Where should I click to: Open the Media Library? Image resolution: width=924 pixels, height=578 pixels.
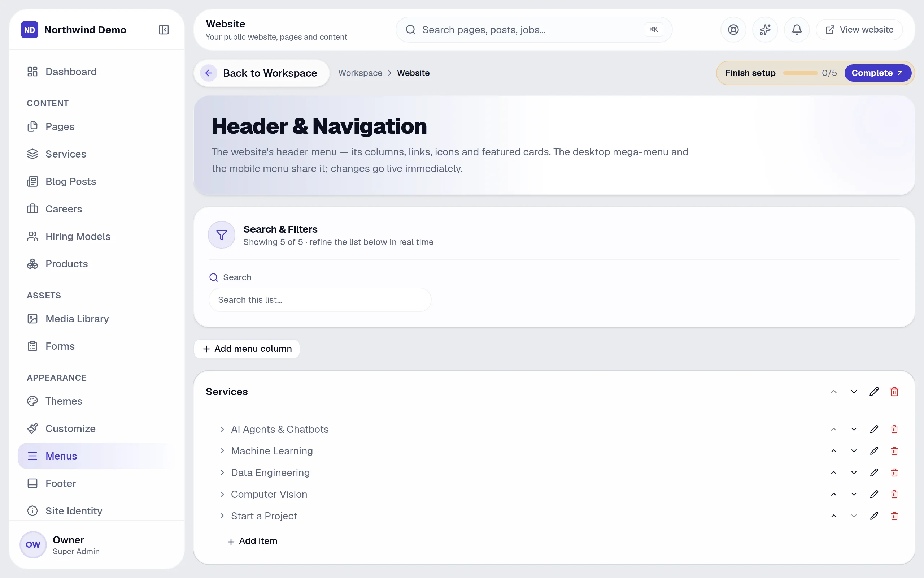pyautogui.click(x=97, y=319)
